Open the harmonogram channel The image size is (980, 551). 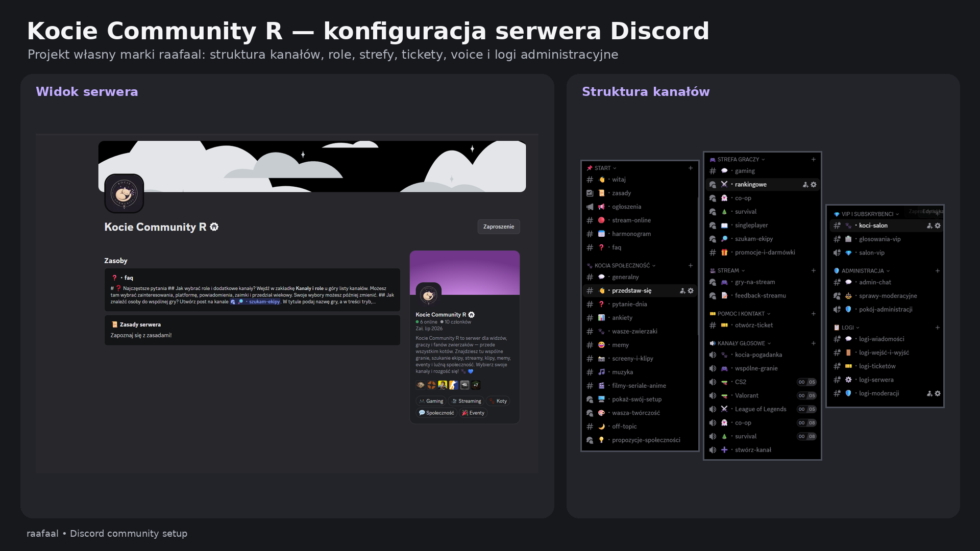[x=640, y=234]
